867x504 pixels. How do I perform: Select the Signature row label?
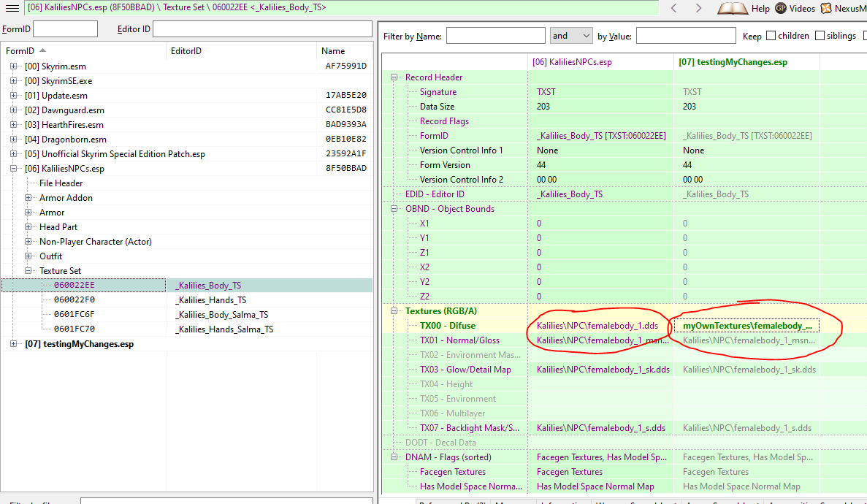[438, 92]
